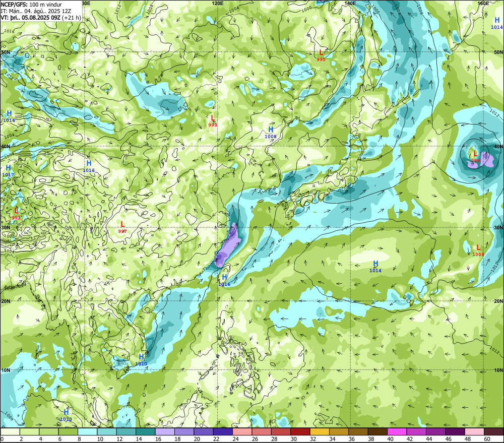Click the low 995 marker near 50N
This screenshot has height=443, width=504.
pyautogui.click(x=321, y=55)
